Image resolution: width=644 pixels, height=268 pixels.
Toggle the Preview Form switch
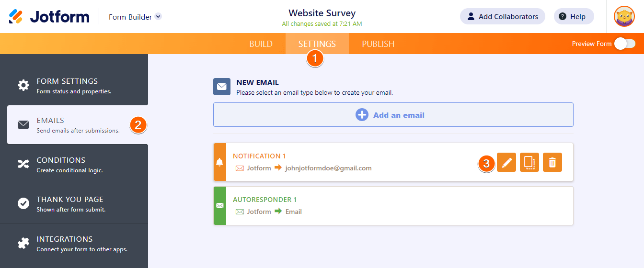click(x=625, y=44)
